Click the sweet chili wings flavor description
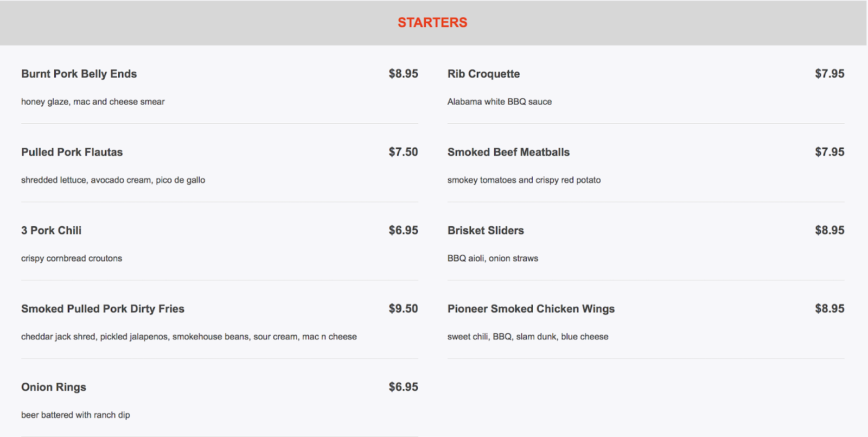 point(527,337)
